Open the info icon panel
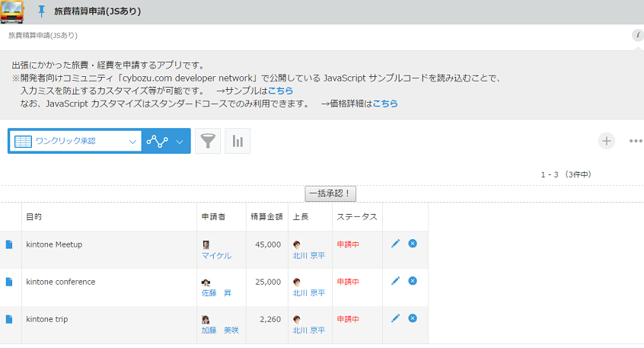Image resolution: width=644 pixels, height=348 pixels. [637, 35]
